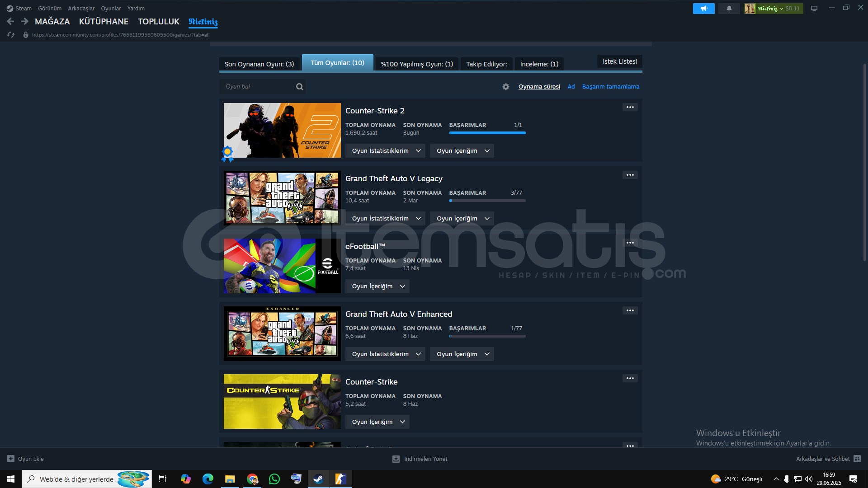This screenshot has height=488, width=868.
Task: Open the friends chat icon in the bottom right
Action: (x=857, y=459)
